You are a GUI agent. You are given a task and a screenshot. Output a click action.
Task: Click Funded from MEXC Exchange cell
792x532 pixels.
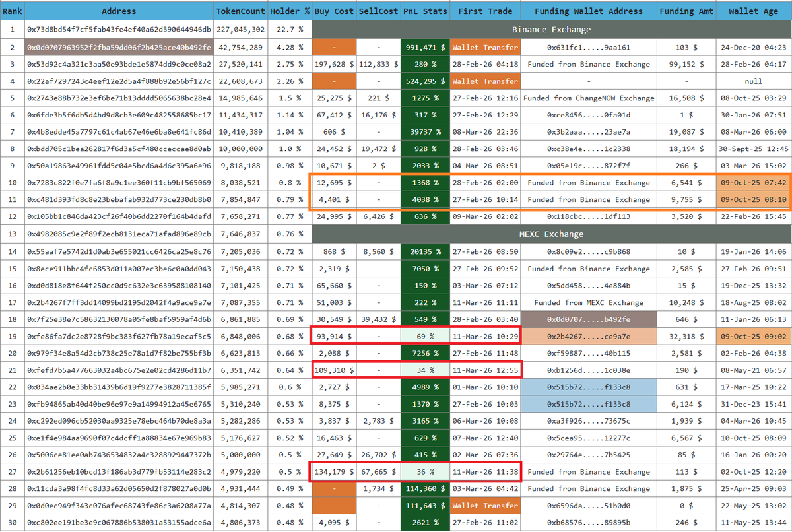point(589,303)
